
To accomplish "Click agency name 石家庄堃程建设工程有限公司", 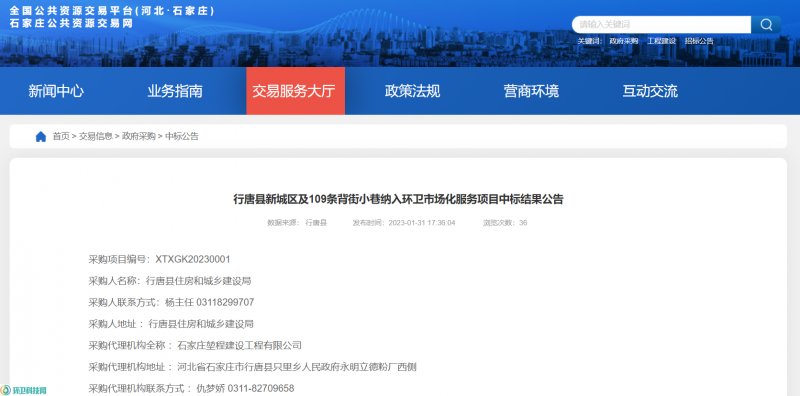I will 239,345.
